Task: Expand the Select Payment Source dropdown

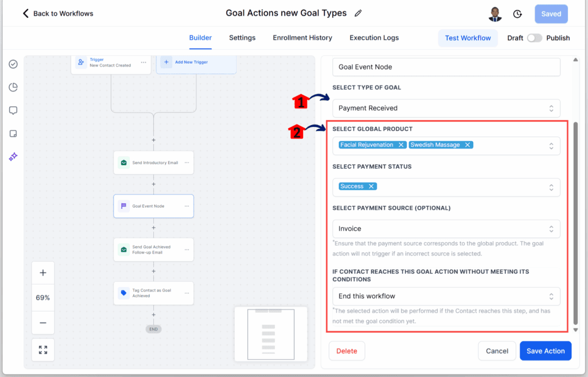Action: (446, 228)
